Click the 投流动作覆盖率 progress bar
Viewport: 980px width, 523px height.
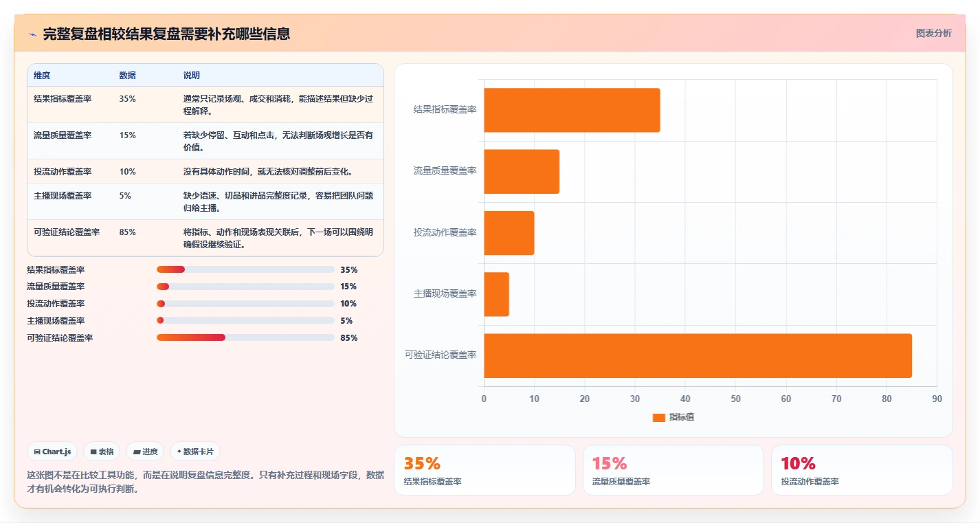(245, 304)
